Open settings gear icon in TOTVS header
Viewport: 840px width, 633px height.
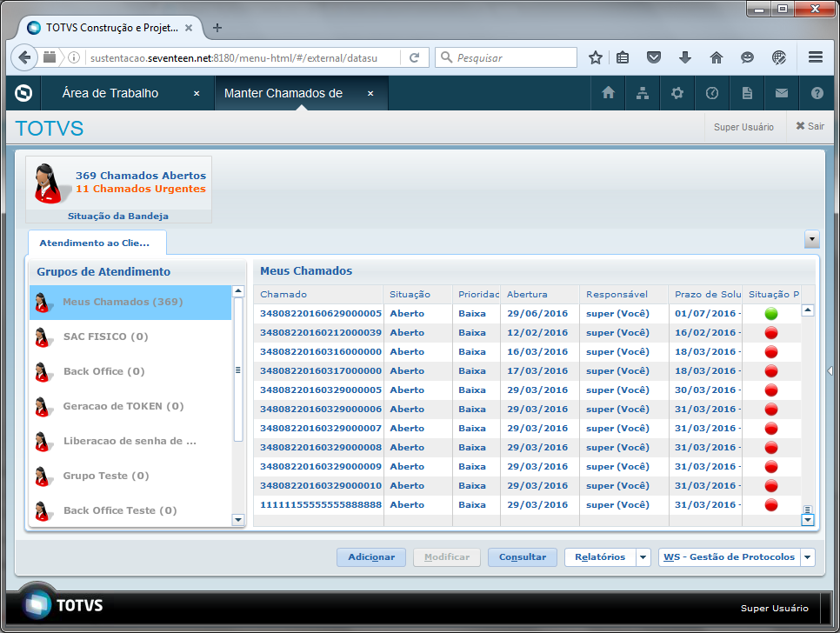click(x=677, y=93)
